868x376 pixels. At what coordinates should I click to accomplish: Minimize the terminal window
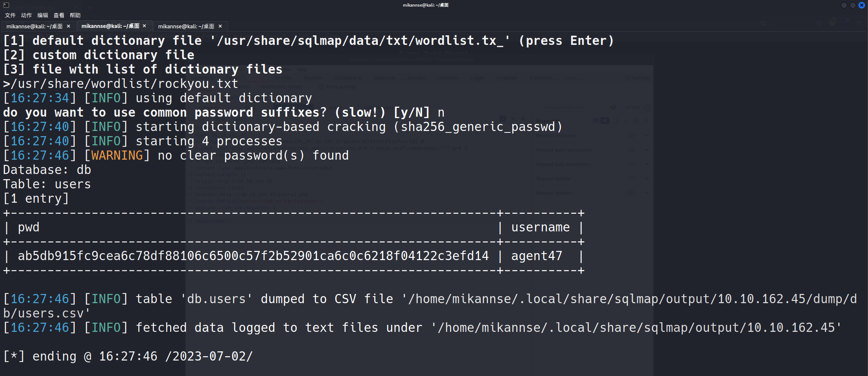tap(844, 5)
